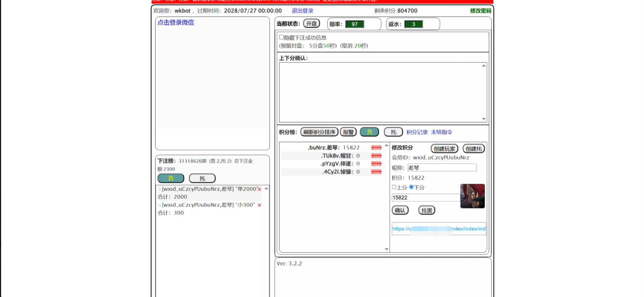Show 普 players in score board
The image size is (644, 297).
[x=369, y=132]
